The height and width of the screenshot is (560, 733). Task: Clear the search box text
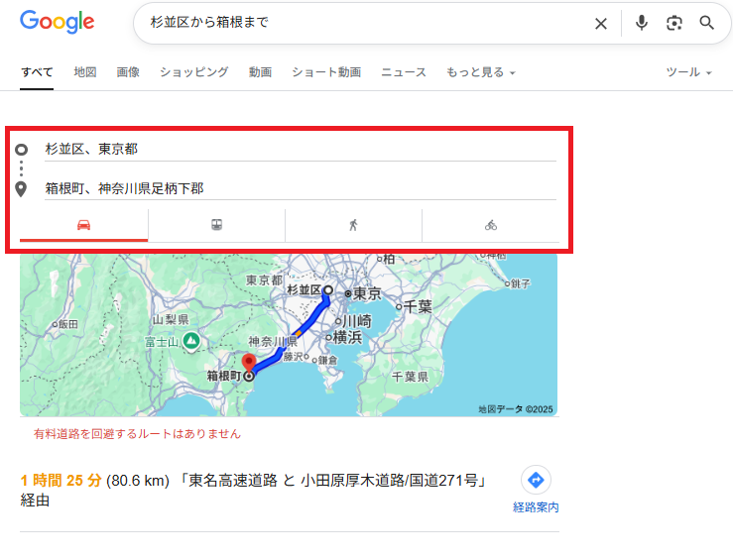(600, 23)
